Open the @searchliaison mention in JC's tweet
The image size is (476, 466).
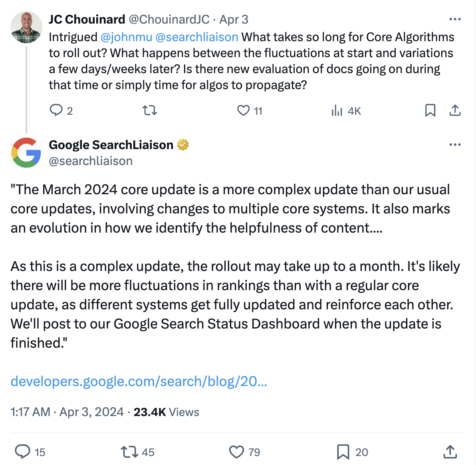(197, 37)
